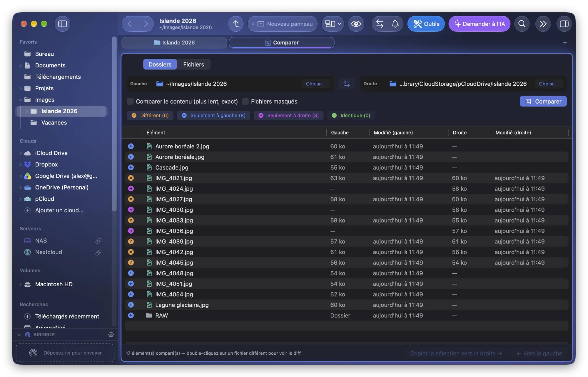Select the Comparer tab
Image resolution: width=588 pixels, height=377 pixels.
(x=282, y=43)
